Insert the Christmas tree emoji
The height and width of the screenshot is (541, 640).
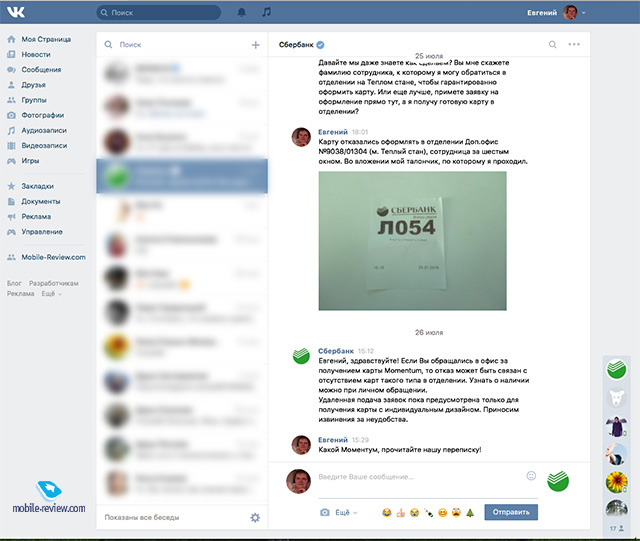470,513
